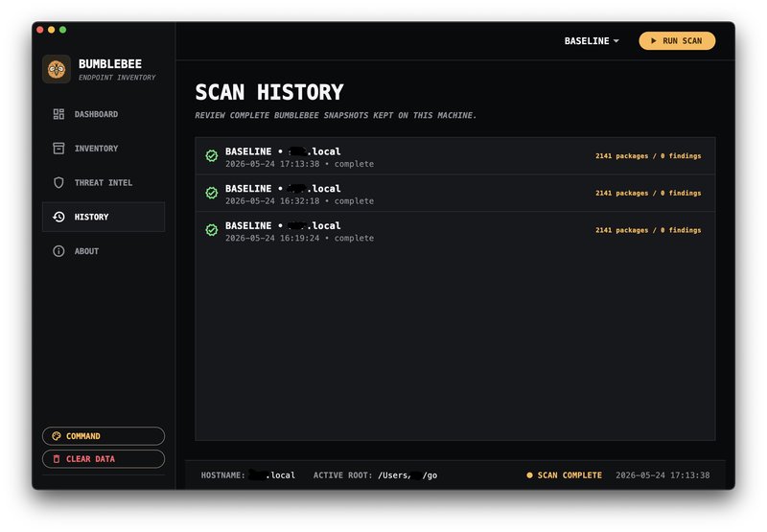
Task: Open the baseline scan from 17:13:38
Action: 454,156
